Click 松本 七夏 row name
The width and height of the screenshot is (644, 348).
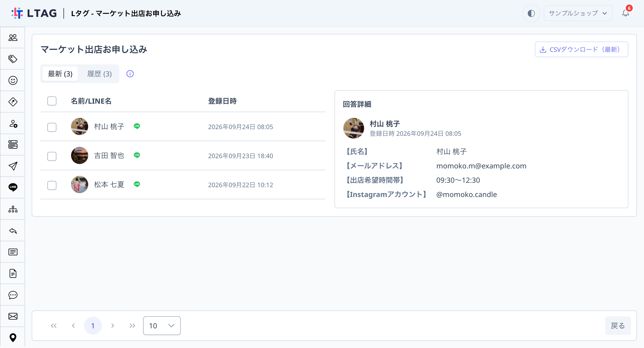pos(109,185)
